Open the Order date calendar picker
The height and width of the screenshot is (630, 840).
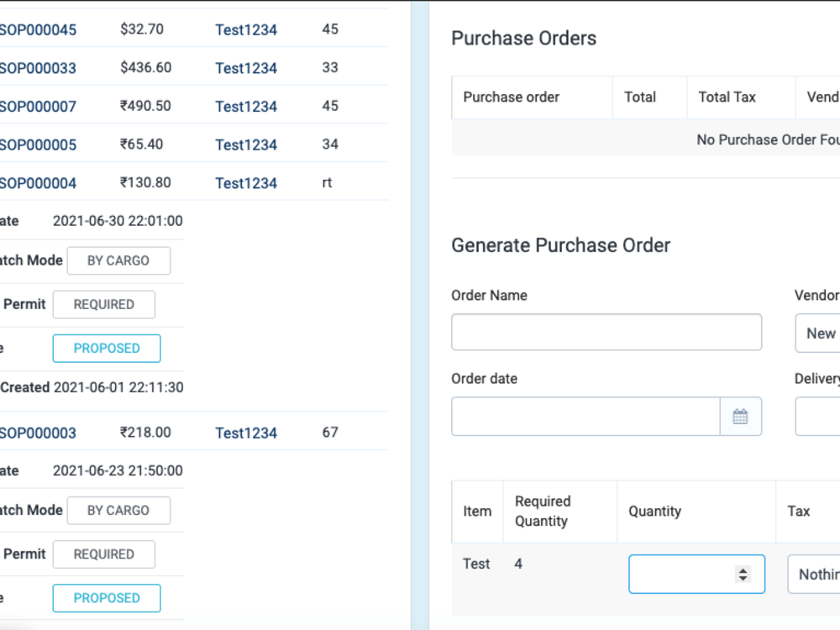click(740, 417)
